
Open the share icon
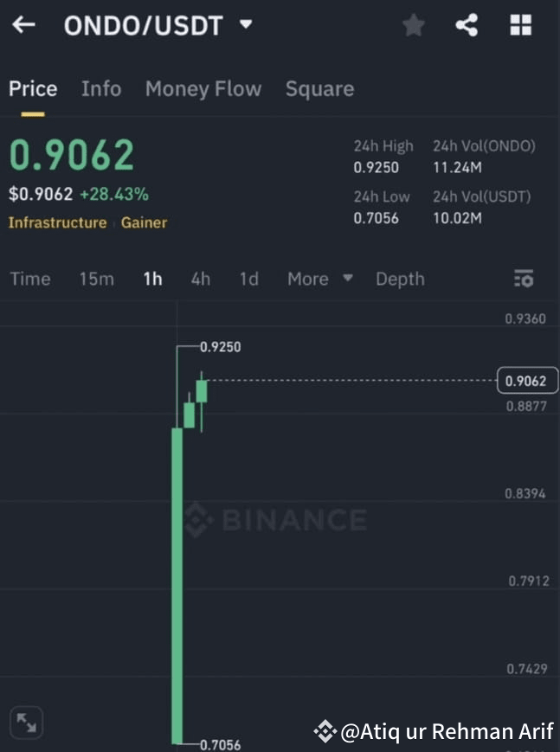(467, 25)
